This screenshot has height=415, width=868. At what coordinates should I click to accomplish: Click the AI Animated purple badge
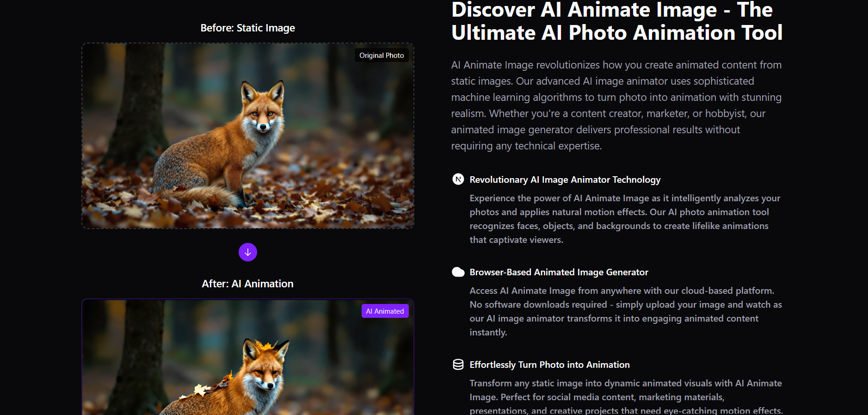pos(385,311)
